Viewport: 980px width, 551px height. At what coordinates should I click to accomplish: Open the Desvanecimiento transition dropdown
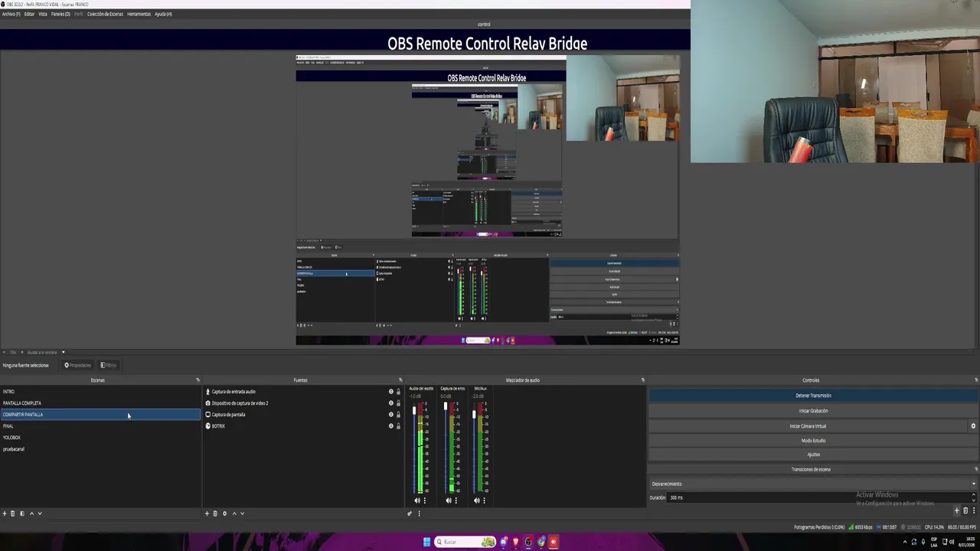point(813,484)
